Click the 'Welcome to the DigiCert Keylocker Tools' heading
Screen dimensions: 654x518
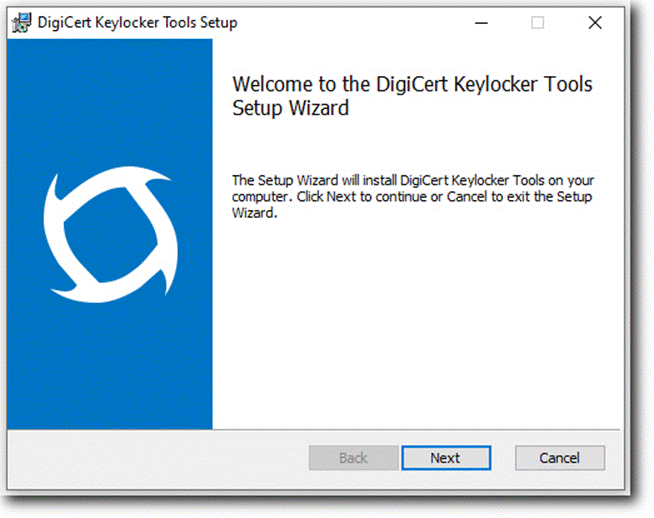tap(412, 96)
